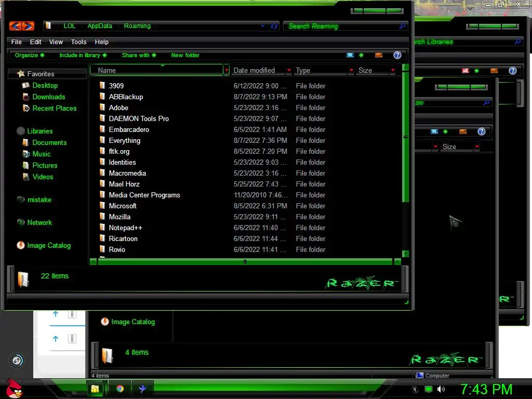
Task: Click the folder icon next to Adobe
Action: click(102, 107)
